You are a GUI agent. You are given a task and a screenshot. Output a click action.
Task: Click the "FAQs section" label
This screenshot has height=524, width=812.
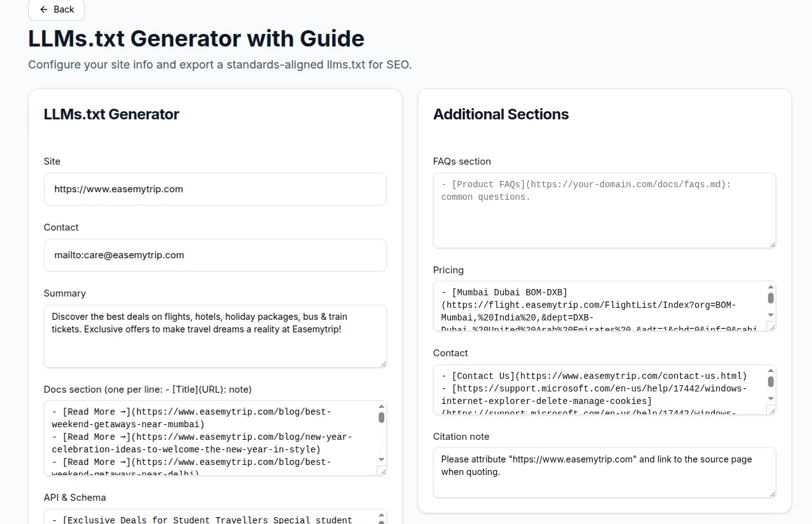click(462, 161)
